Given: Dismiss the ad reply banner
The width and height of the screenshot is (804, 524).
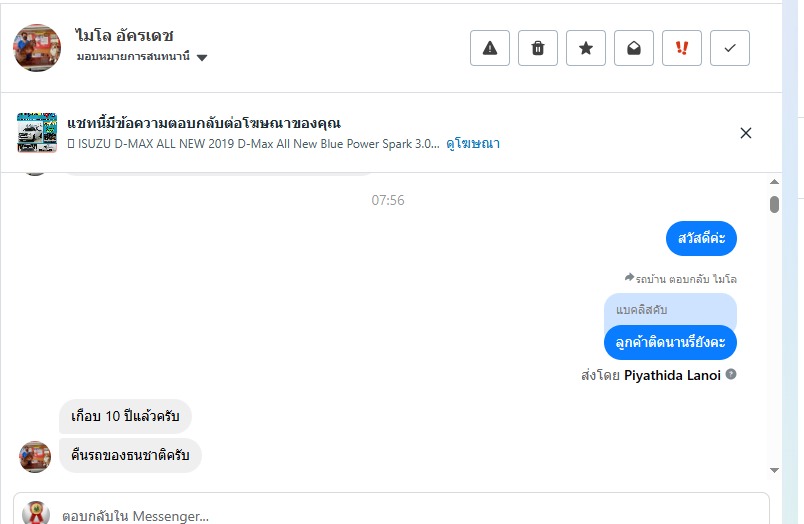Looking at the screenshot, I should 745,133.
